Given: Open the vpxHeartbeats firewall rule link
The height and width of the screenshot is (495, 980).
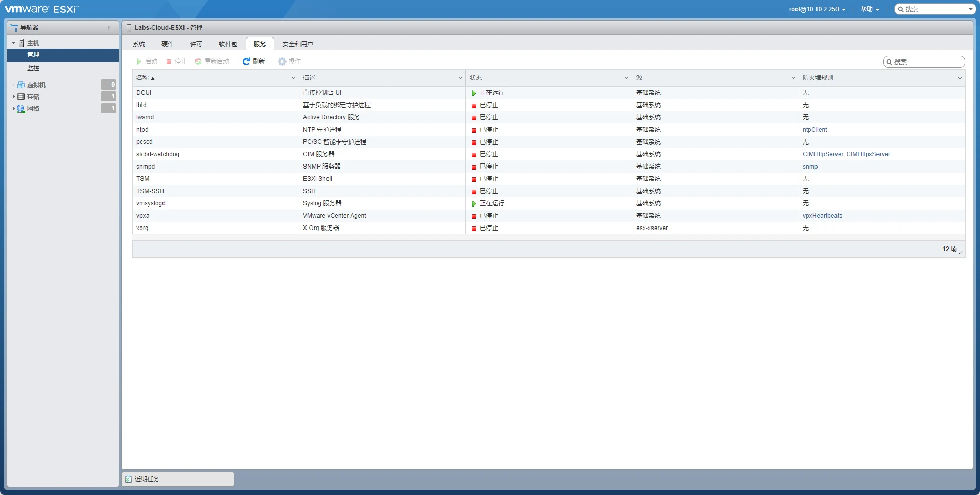Looking at the screenshot, I should tap(822, 216).
